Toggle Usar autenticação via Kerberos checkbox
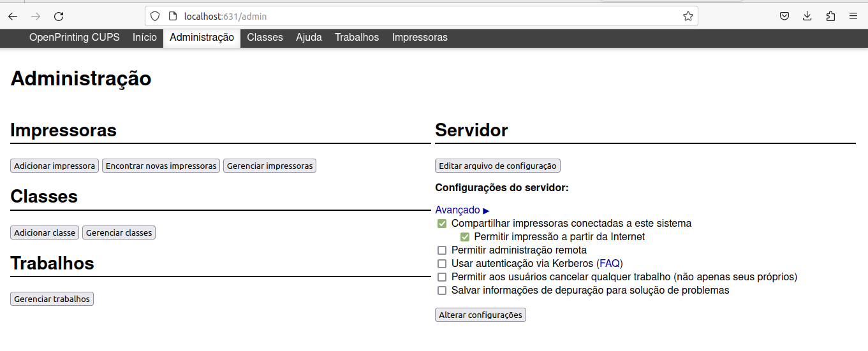This screenshot has width=868, height=351. tap(442, 264)
